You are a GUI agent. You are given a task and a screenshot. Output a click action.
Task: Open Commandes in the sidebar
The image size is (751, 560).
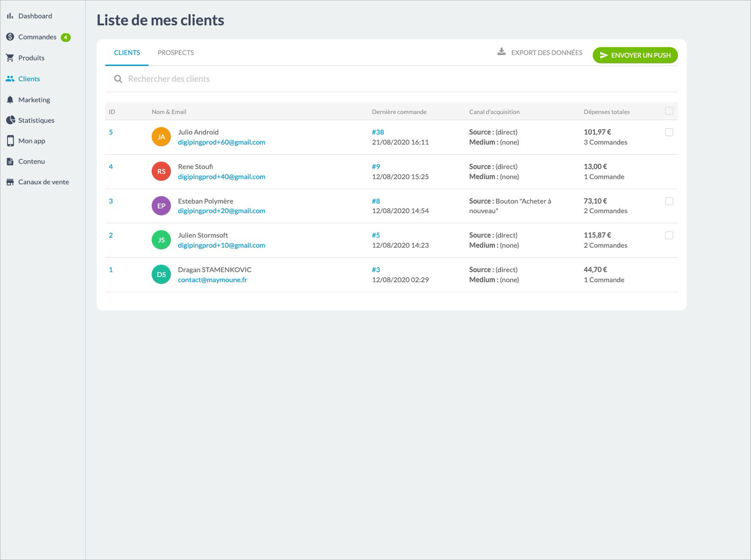coord(38,37)
